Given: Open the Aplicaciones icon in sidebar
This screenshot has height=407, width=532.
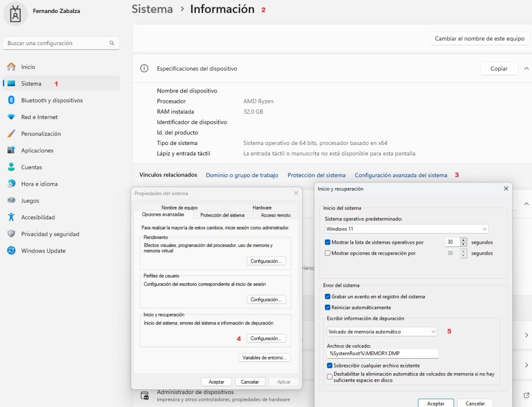Looking at the screenshot, I should pos(11,150).
